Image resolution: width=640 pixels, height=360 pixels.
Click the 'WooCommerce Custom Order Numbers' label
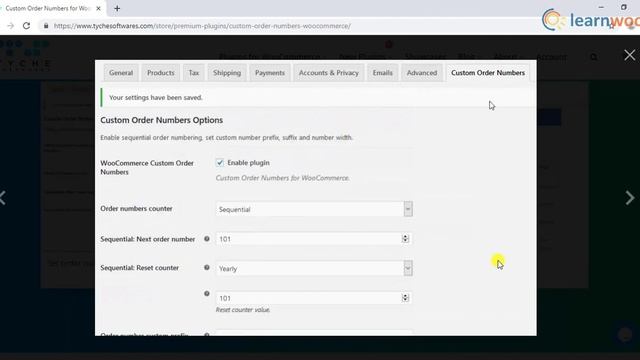(x=147, y=167)
